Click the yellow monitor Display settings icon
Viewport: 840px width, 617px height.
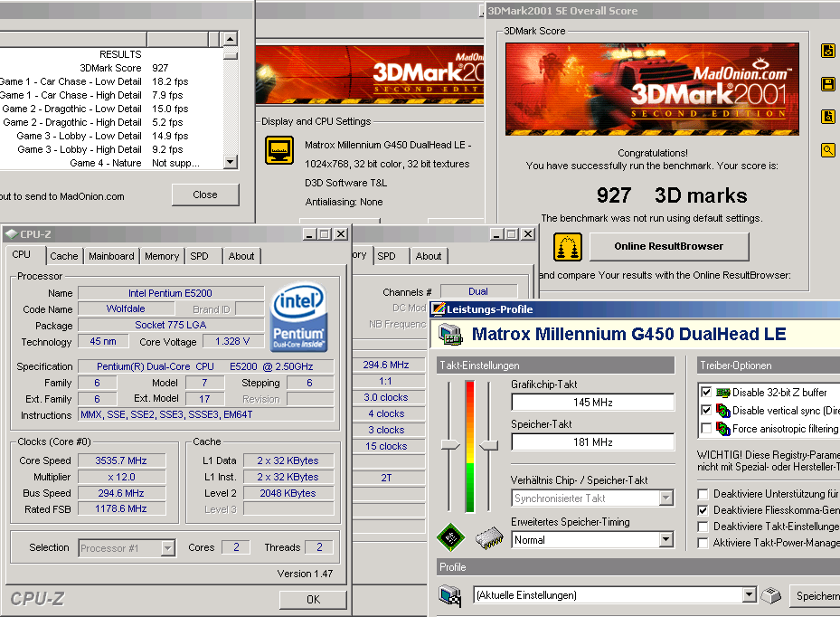[x=279, y=150]
